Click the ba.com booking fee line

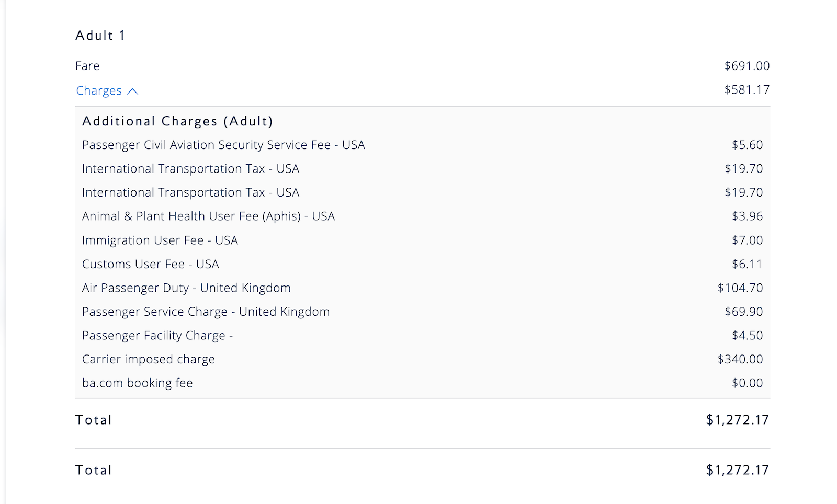click(x=138, y=383)
